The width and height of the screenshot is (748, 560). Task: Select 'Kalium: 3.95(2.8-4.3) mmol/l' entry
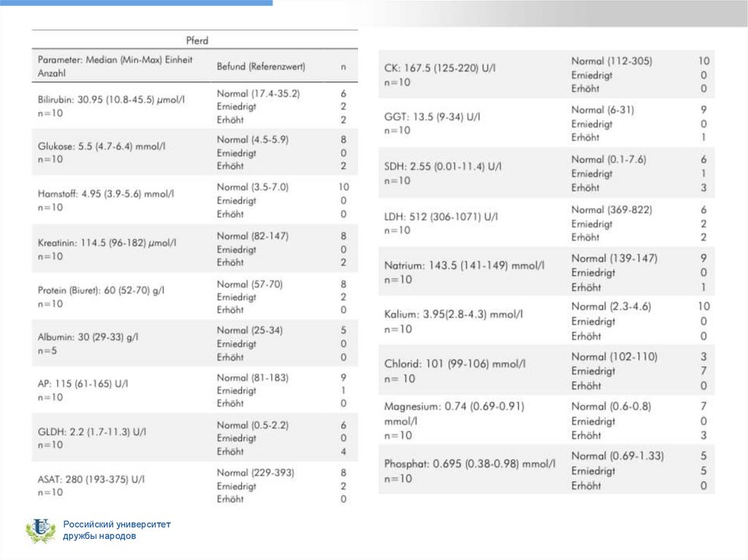click(x=453, y=315)
